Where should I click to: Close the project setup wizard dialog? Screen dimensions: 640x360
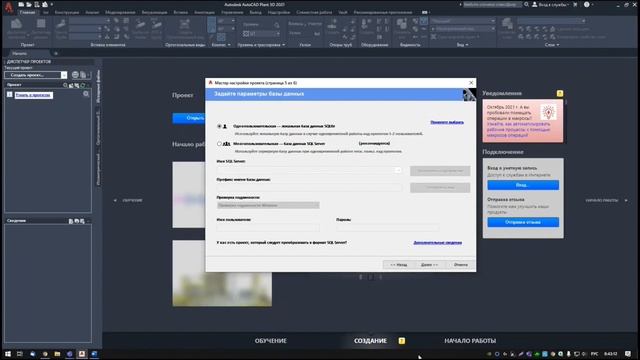pos(471,83)
